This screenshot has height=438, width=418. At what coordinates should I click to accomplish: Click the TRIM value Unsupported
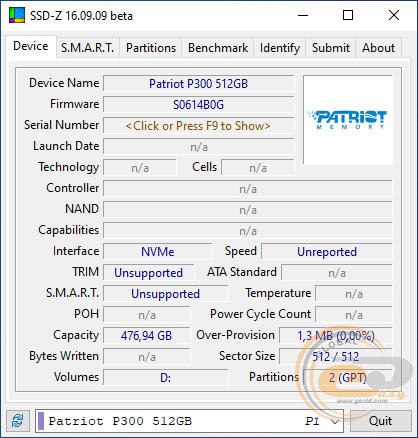tap(149, 273)
